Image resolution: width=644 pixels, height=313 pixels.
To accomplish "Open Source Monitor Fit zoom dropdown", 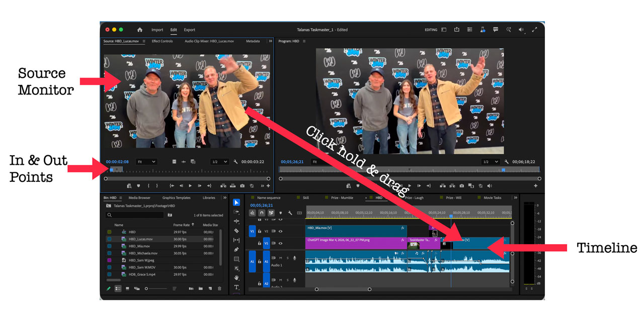I will tap(146, 162).
